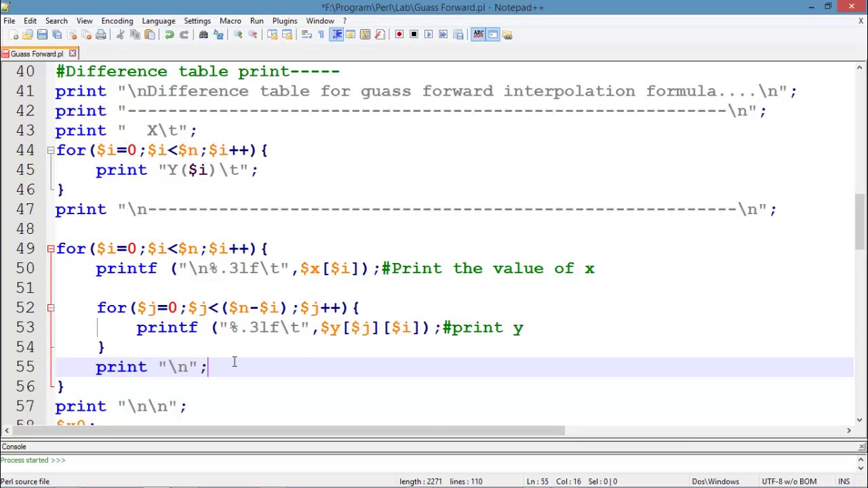Create a new document with New icon
The image size is (868, 488).
[14, 35]
